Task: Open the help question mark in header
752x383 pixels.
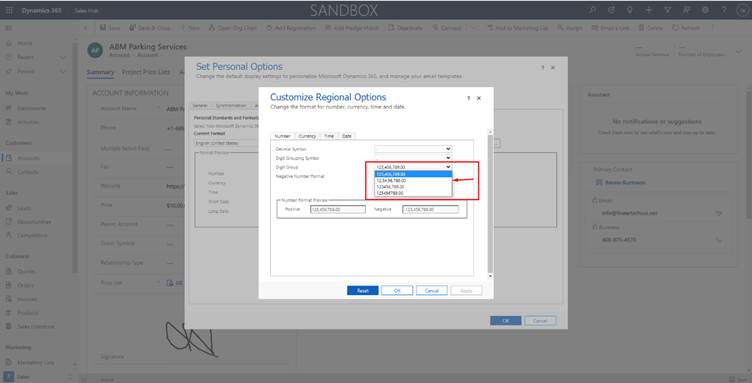Action: 724,10
